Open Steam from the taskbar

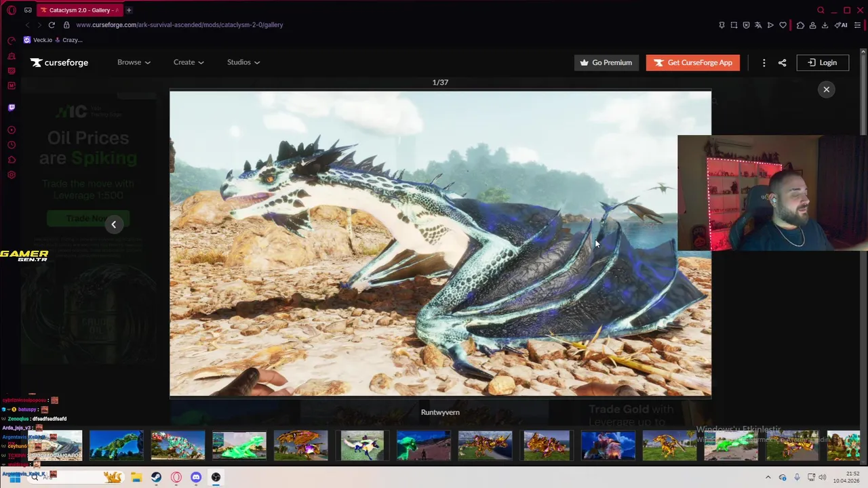(156, 477)
